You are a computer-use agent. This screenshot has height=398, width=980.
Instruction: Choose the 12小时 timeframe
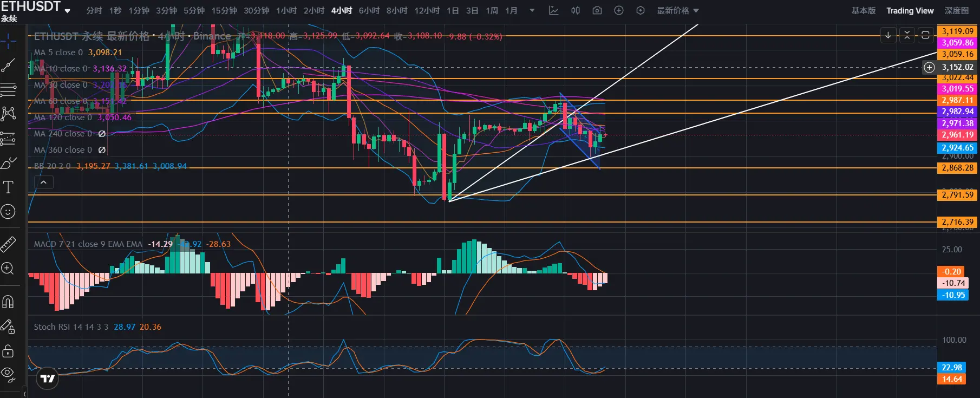(x=427, y=11)
